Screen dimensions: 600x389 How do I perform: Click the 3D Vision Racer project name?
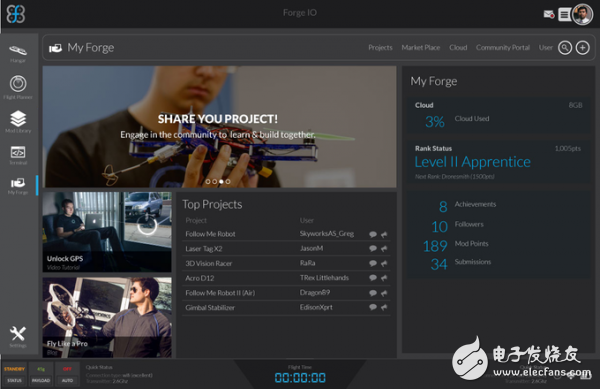(x=209, y=264)
